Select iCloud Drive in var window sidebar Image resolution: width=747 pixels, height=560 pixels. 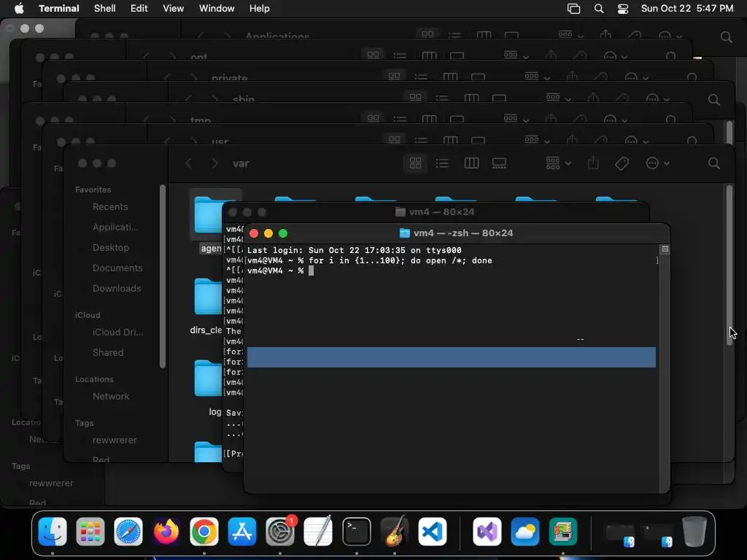pos(117,332)
